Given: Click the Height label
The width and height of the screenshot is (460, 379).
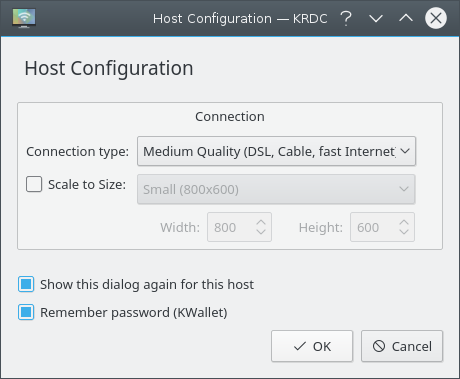Looking at the screenshot, I should [321, 227].
